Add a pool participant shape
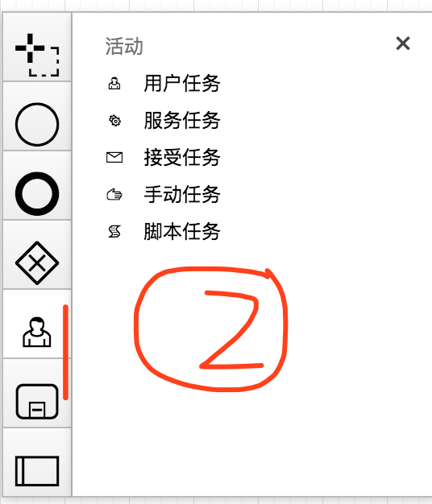This screenshot has width=432, height=504. point(37,470)
